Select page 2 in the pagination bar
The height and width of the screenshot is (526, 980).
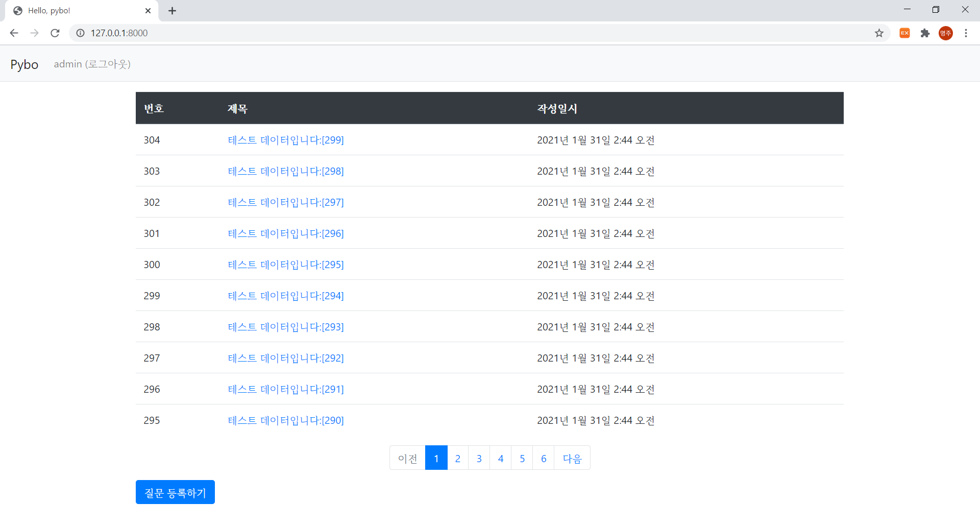[x=457, y=458]
